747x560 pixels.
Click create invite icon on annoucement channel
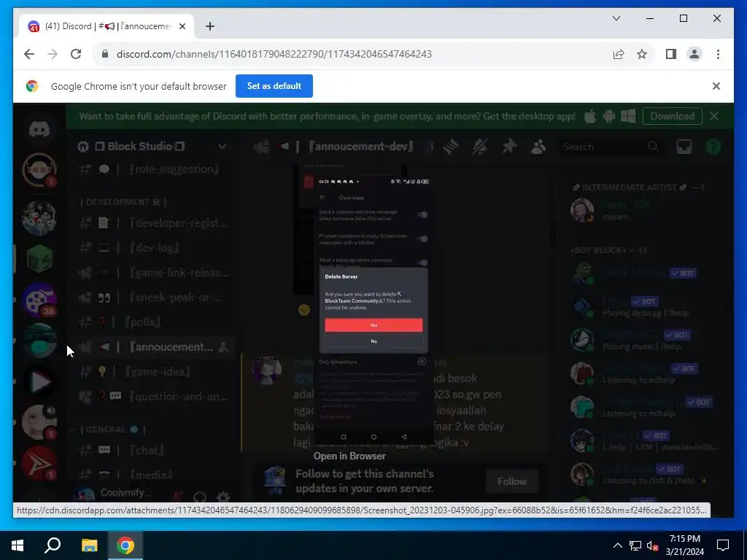coord(223,347)
